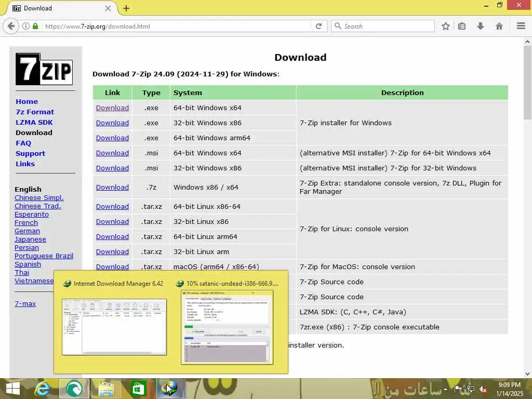Switch language to Japanese

click(x=30, y=239)
